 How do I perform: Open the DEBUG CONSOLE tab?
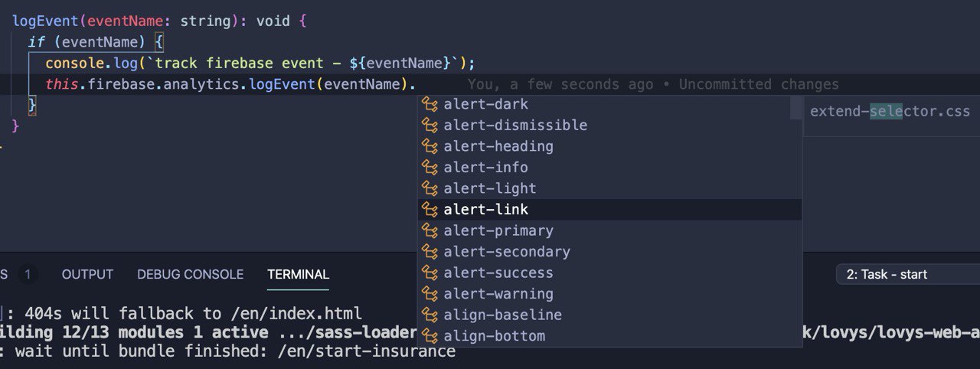[x=190, y=274]
